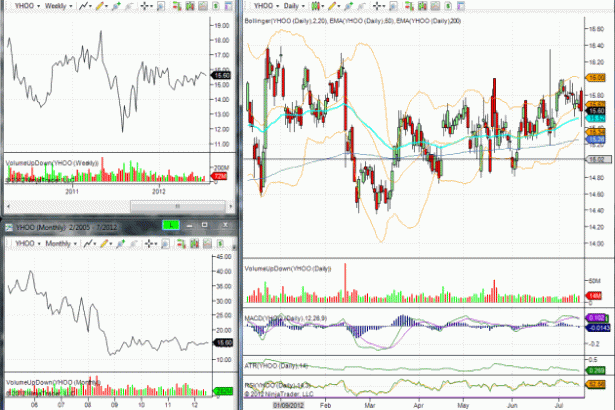This screenshot has height=410, width=615.
Task: Show the data box in Monthly chart
Action: pyautogui.click(x=165, y=244)
